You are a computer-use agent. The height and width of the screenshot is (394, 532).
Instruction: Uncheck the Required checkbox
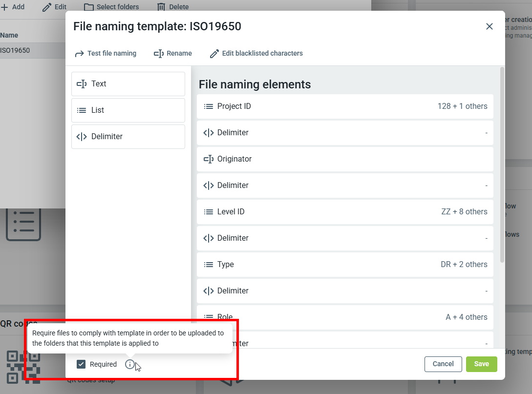click(82, 364)
